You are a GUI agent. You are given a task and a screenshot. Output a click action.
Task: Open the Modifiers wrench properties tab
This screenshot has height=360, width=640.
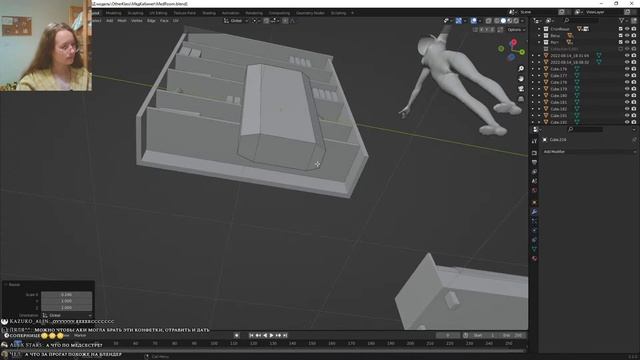pyautogui.click(x=534, y=211)
